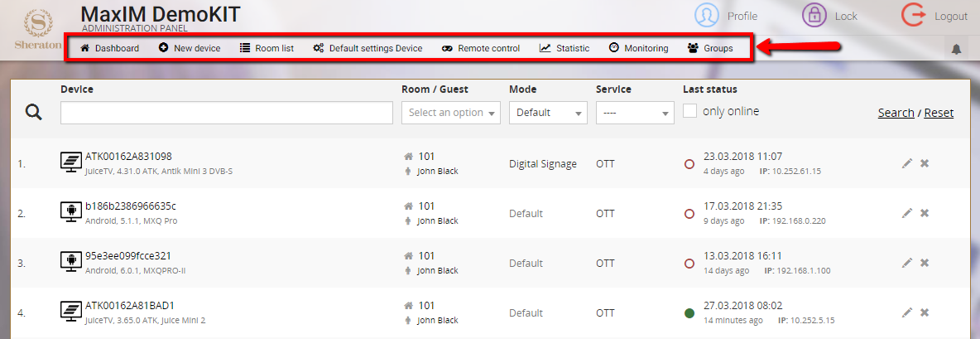Viewport: 980px width, 339px height.
Task: Edit device b186b2386966635c with pencil icon
Action: (907, 213)
